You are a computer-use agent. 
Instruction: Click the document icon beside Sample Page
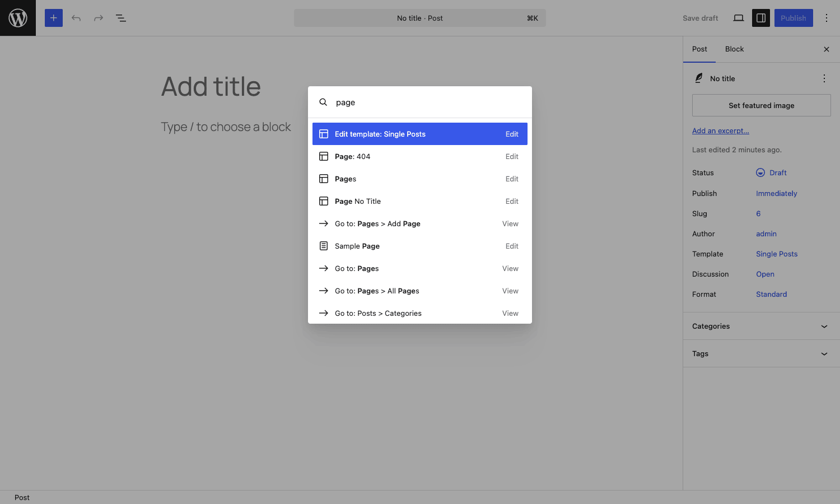pyautogui.click(x=324, y=246)
